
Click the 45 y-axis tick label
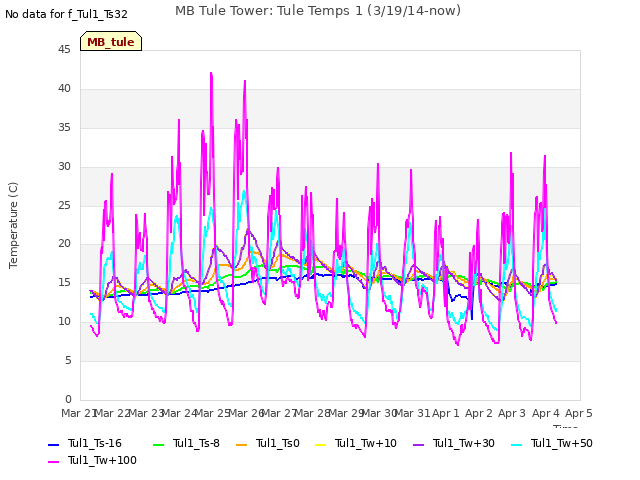click(x=64, y=50)
